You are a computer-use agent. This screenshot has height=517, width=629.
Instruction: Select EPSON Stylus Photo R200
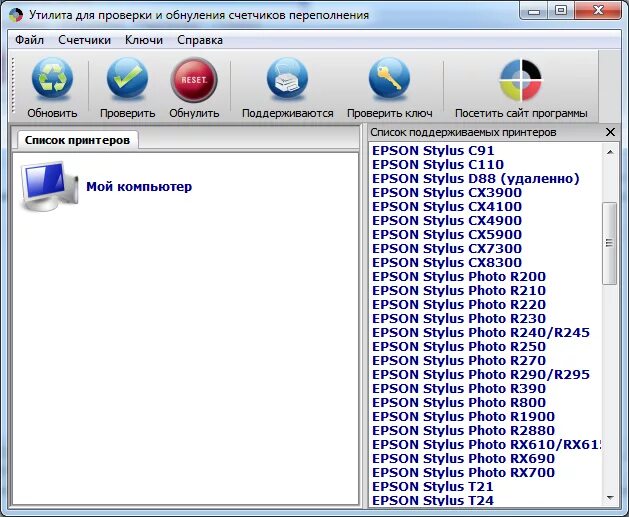point(459,277)
